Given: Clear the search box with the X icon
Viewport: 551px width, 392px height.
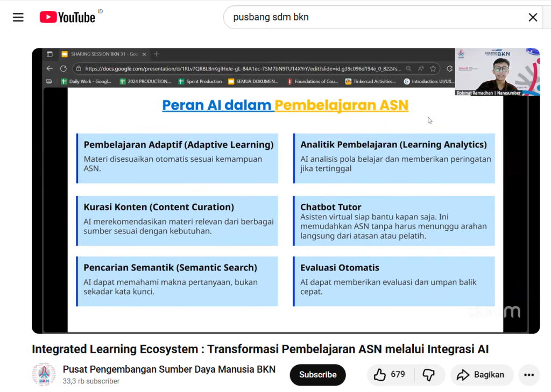Looking at the screenshot, I should 533,17.
